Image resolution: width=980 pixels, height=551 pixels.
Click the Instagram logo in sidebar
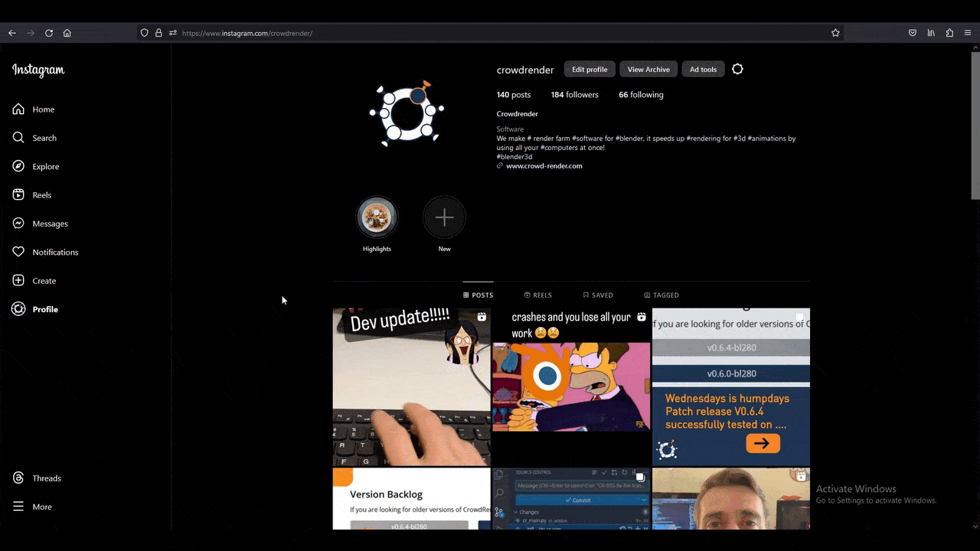(x=38, y=70)
